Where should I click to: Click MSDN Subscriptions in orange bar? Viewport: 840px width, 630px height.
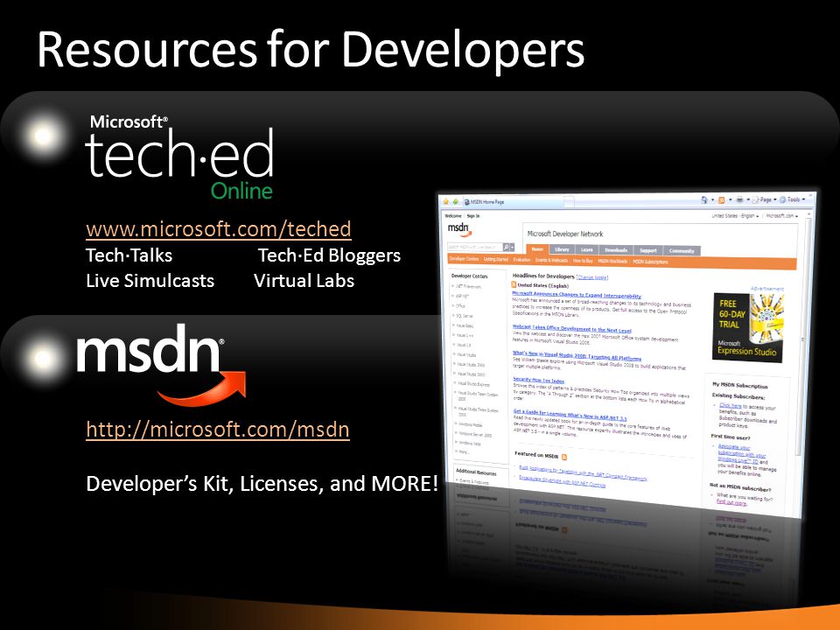(650, 262)
